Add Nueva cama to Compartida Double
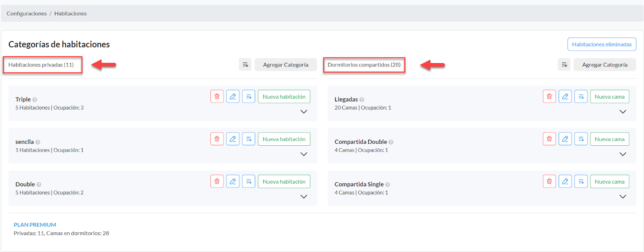Image resolution: width=644 pixels, height=252 pixels. (x=609, y=139)
